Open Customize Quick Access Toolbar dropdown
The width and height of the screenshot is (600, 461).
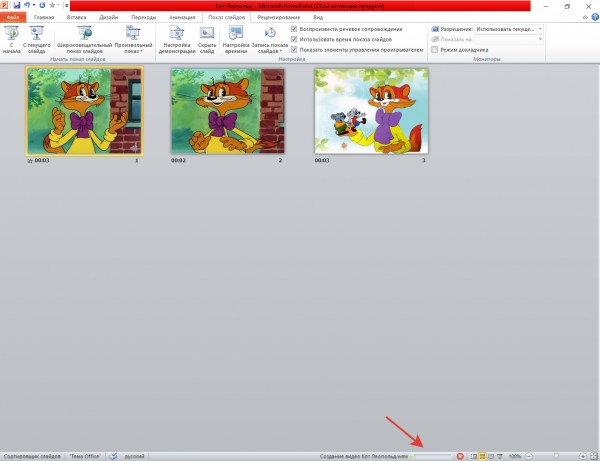[x=66, y=5]
